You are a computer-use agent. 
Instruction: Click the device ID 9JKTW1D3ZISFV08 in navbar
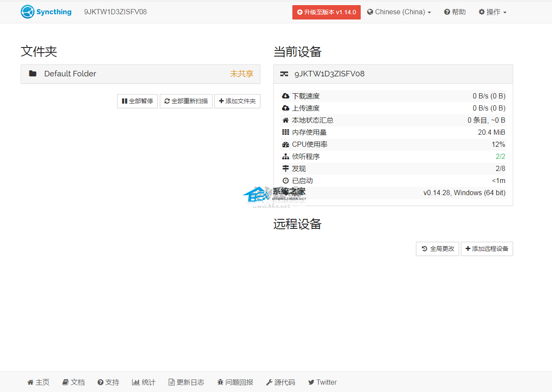115,12
